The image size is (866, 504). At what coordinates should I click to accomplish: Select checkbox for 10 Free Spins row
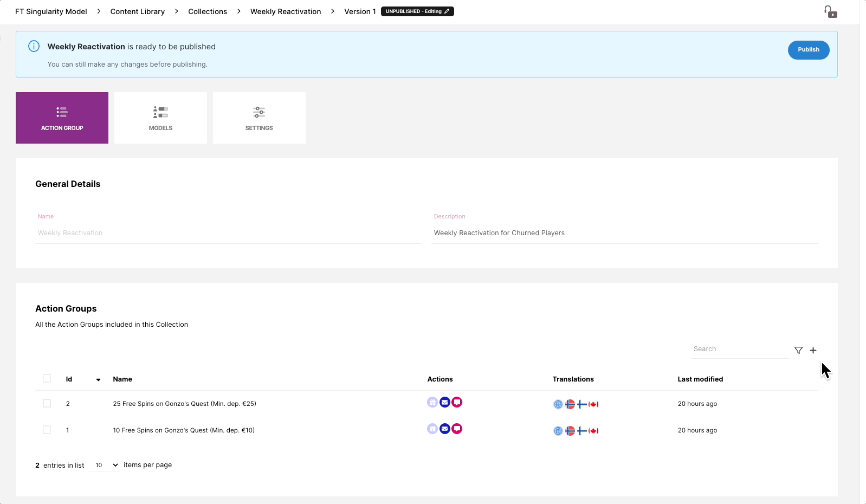coord(47,430)
